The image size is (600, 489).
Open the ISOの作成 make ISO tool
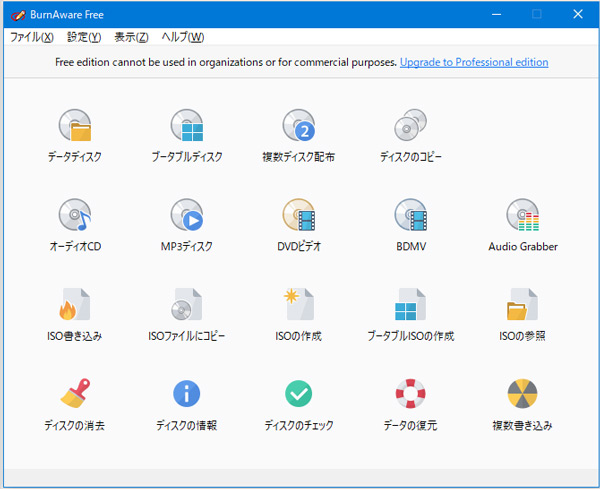point(298,306)
